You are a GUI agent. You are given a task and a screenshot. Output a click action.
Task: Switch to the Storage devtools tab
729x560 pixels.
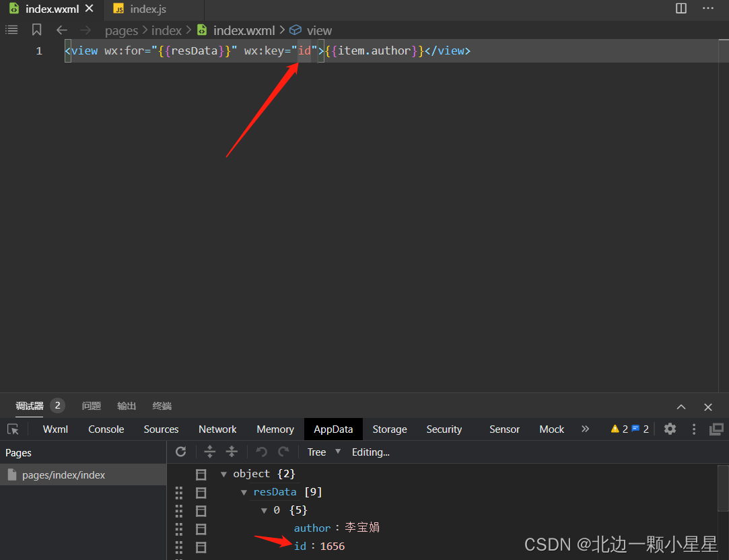(390, 429)
